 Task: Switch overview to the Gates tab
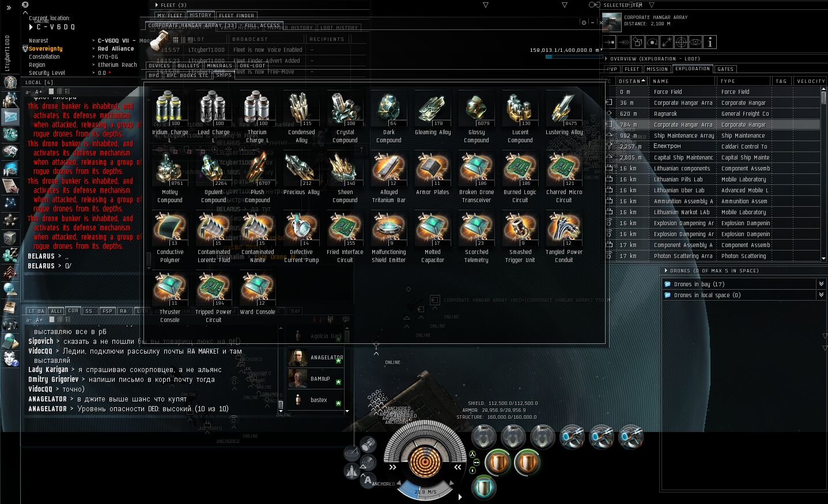[725, 69]
